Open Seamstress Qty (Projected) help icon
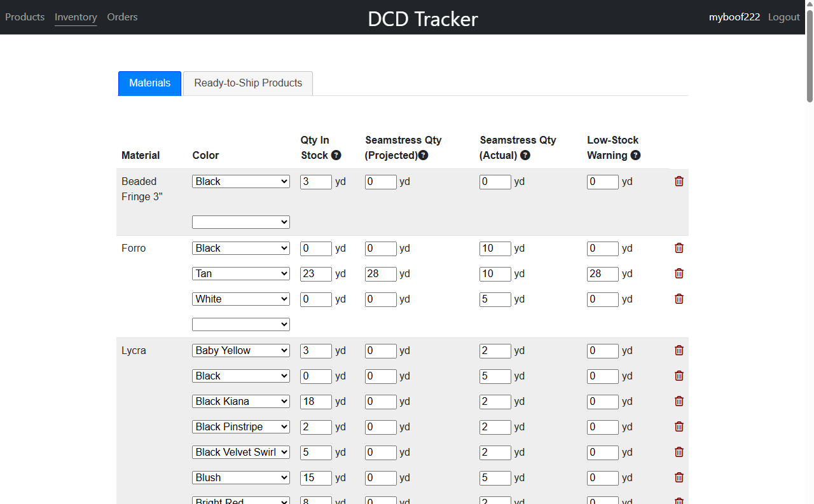The image size is (814, 504). point(424,156)
